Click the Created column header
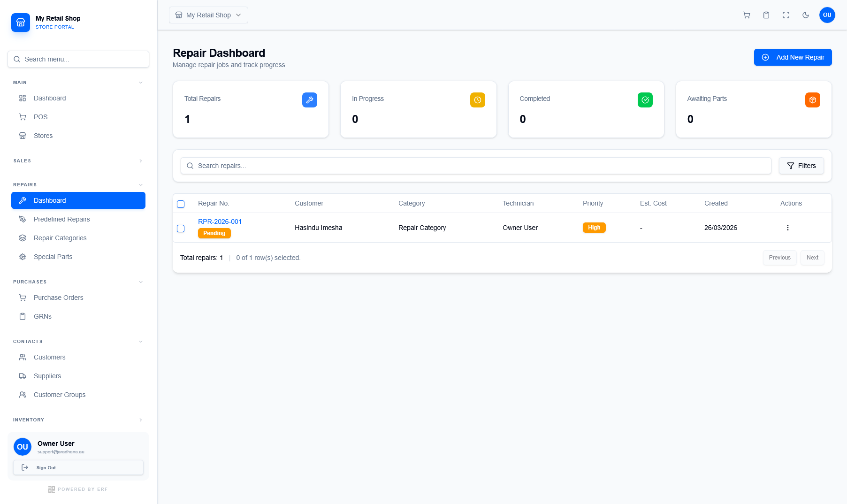847x504 pixels. coord(716,203)
